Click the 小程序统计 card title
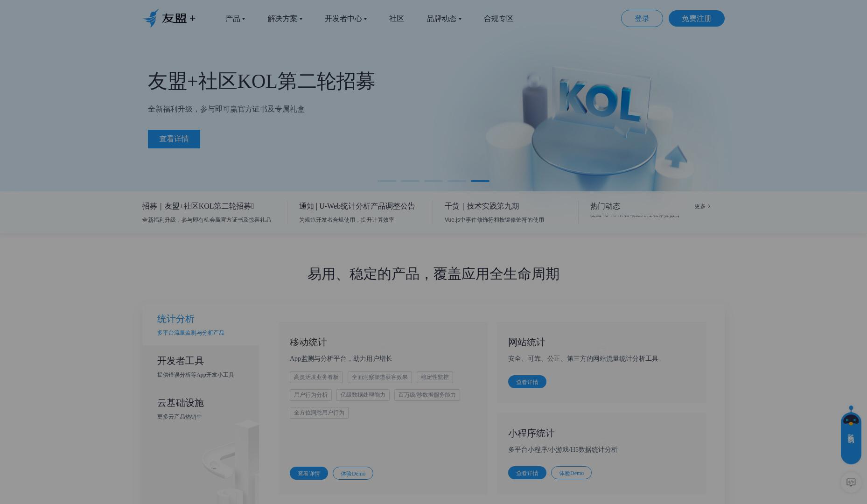 pyautogui.click(x=531, y=433)
